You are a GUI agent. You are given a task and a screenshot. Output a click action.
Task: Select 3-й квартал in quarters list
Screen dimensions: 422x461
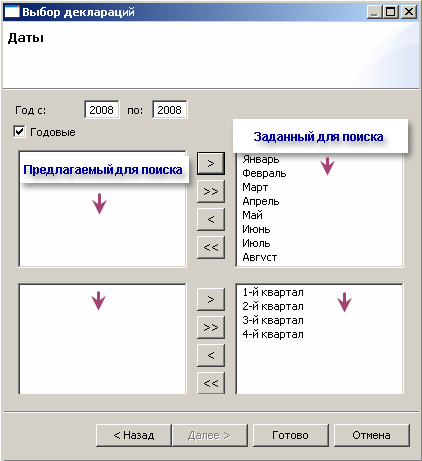click(273, 320)
